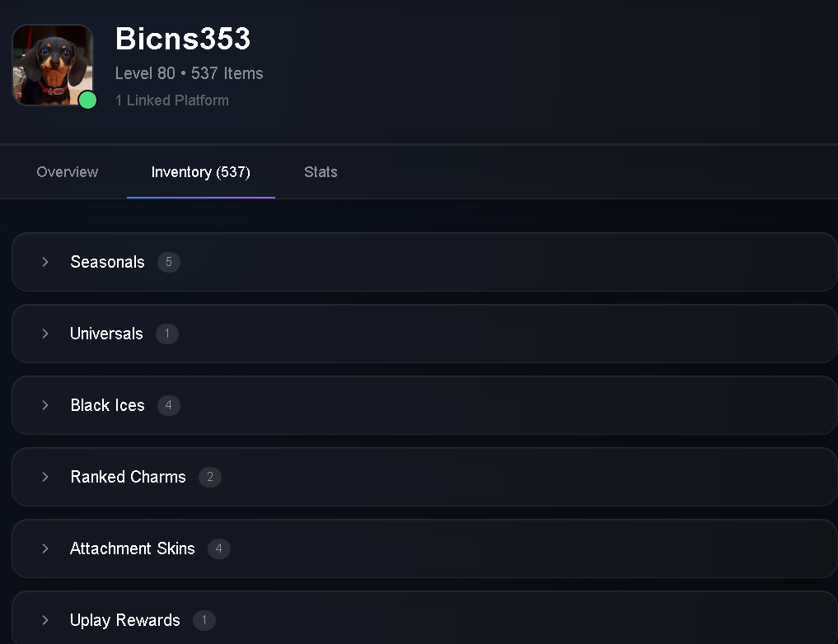Click the Attachment Skins count badge 4
Screen dimensions: 838x644
point(219,548)
